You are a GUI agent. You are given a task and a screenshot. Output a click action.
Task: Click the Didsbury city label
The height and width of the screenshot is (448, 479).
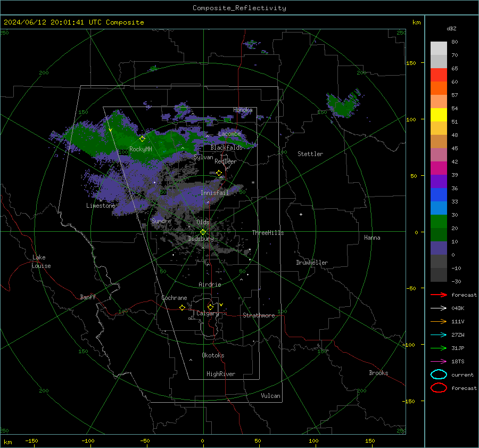click(x=201, y=239)
